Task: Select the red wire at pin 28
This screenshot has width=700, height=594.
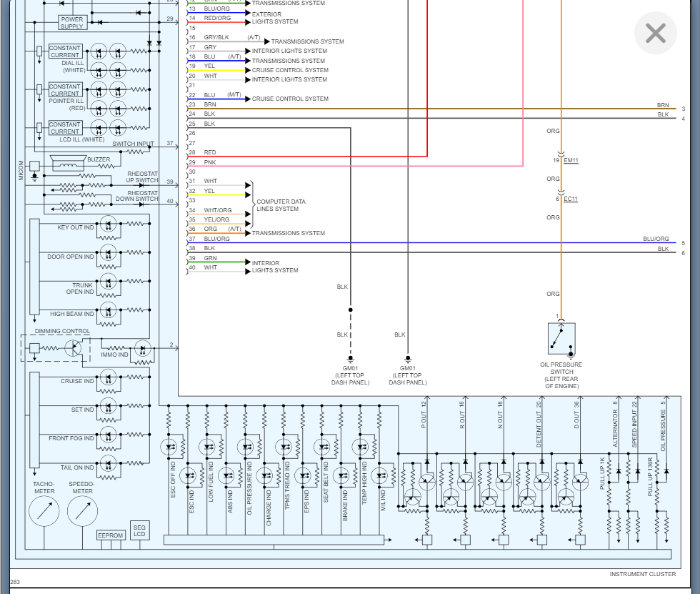Action: pyautogui.click(x=307, y=157)
